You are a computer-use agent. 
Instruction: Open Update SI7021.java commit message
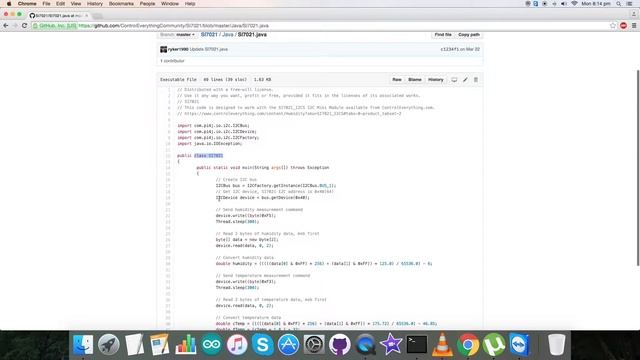tap(209, 49)
